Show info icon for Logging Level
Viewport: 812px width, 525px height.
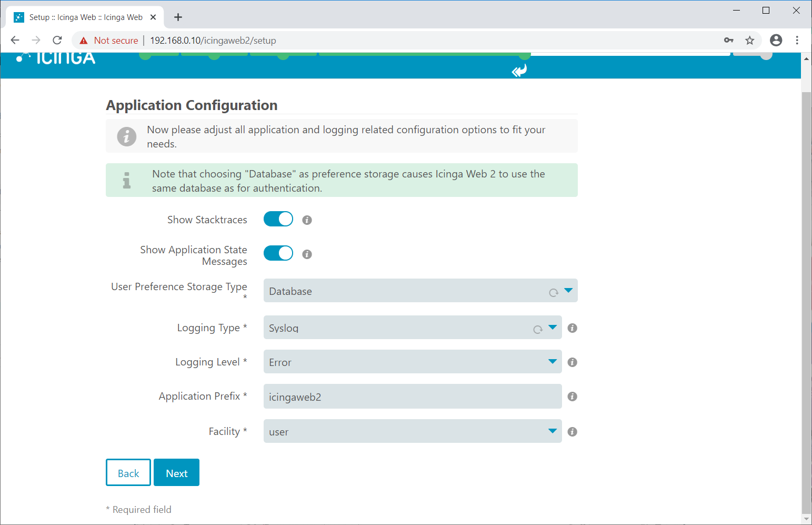coord(573,362)
